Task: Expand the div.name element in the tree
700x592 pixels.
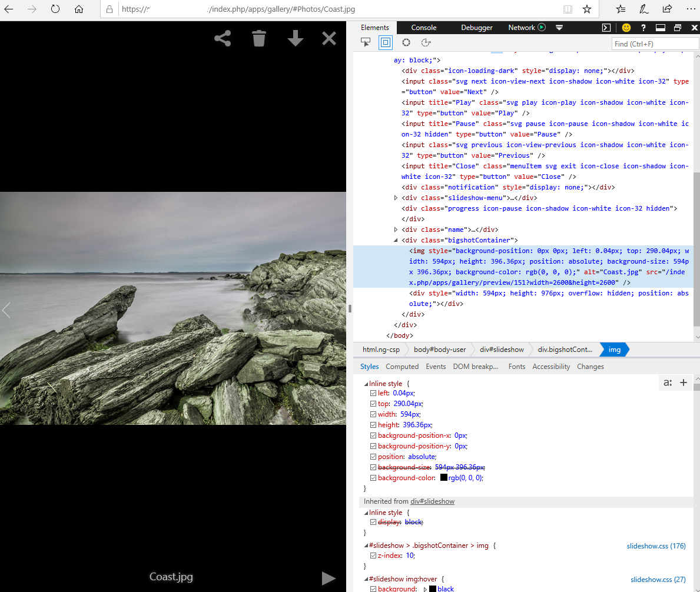Action: 396,230
